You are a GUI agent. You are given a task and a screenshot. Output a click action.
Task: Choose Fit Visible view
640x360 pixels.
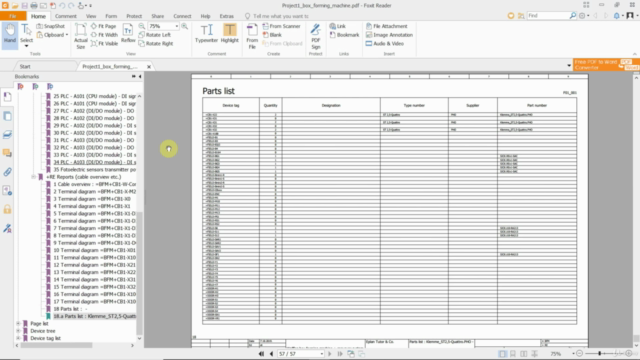[104, 43]
